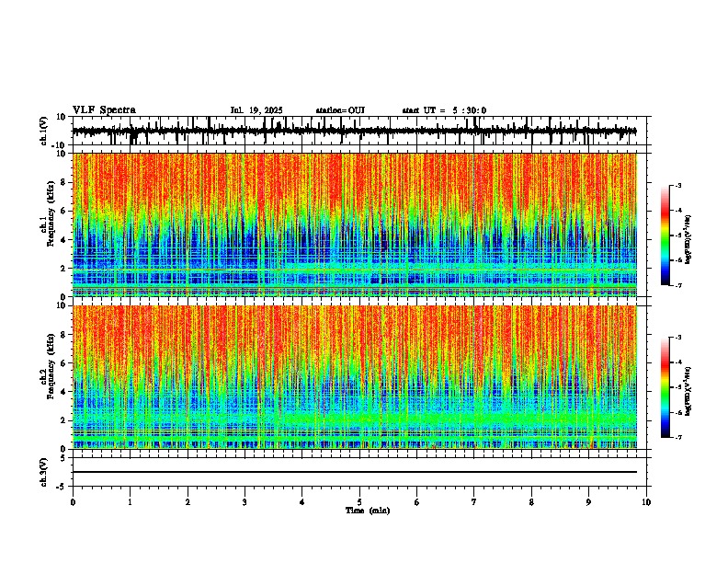Click the time axis tick label "5"

(x=359, y=502)
